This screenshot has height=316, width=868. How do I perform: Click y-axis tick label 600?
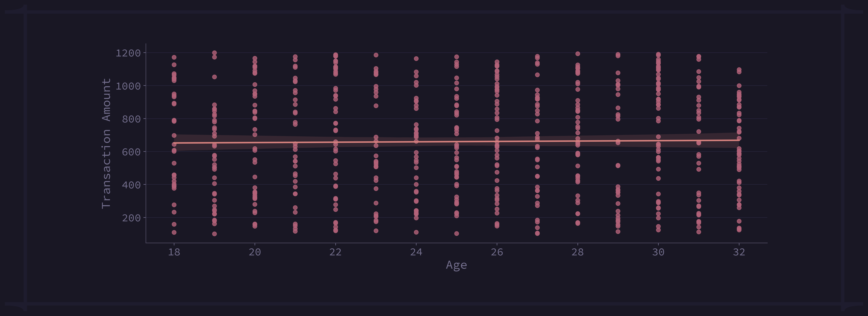point(131,152)
